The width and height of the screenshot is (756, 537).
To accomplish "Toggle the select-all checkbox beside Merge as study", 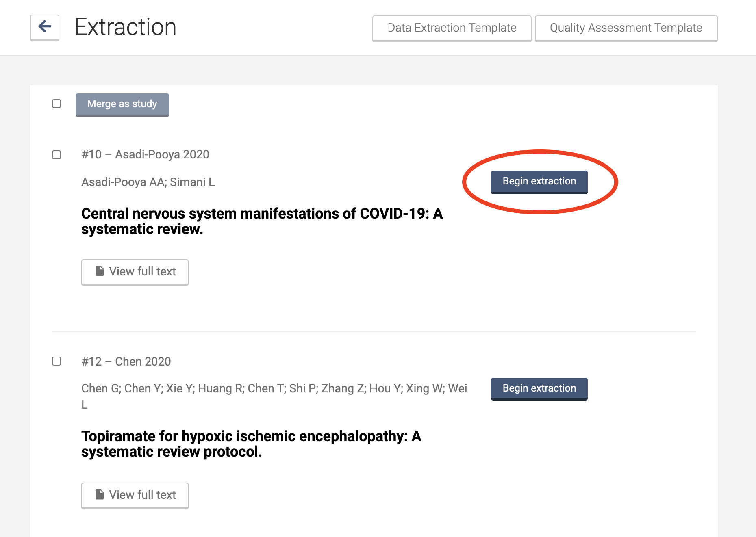I will 56,104.
